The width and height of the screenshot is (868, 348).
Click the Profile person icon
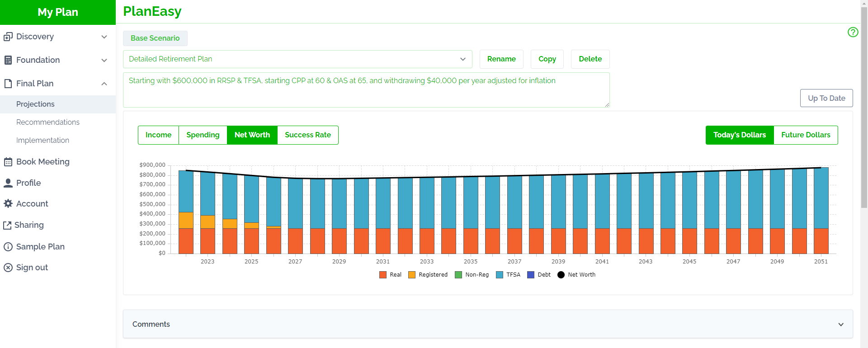pyautogui.click(x=8, y=183)
